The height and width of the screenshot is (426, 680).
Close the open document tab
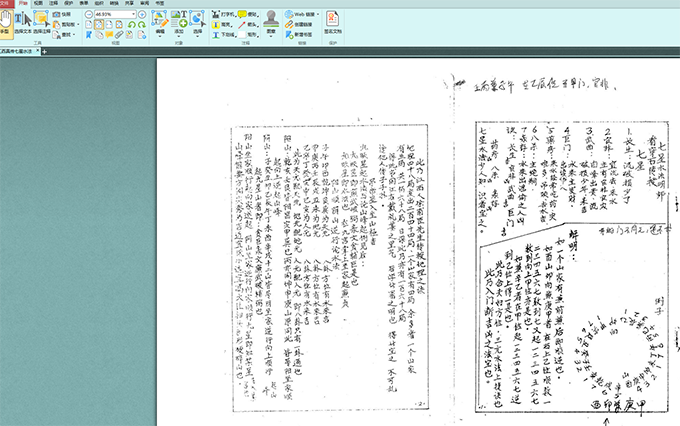coord(37,51)
